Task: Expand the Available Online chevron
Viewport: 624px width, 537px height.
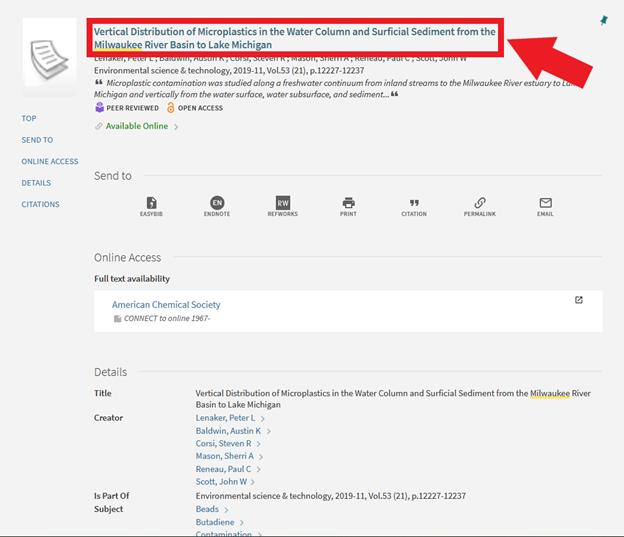Action: (177, 127)
